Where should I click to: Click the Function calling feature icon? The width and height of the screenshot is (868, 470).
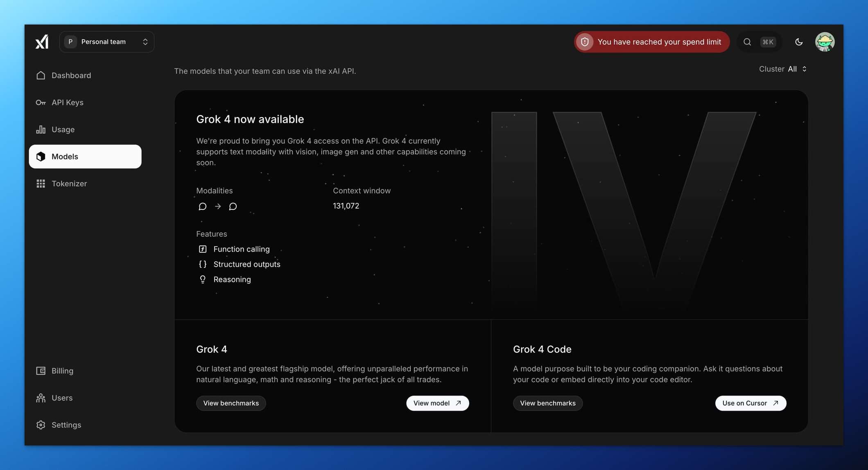click(x=203, y=249)
